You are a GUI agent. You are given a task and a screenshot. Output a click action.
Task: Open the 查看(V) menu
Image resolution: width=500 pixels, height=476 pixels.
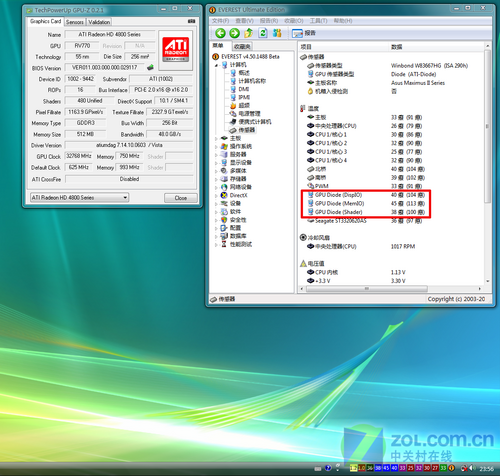[x=244, y=21]
